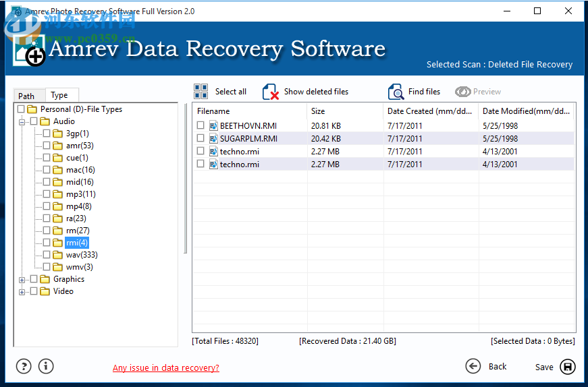The image size is (588, 387).
Task: Click the Preview eye icon
Action: pyautogui.click(x=462, y=92)
